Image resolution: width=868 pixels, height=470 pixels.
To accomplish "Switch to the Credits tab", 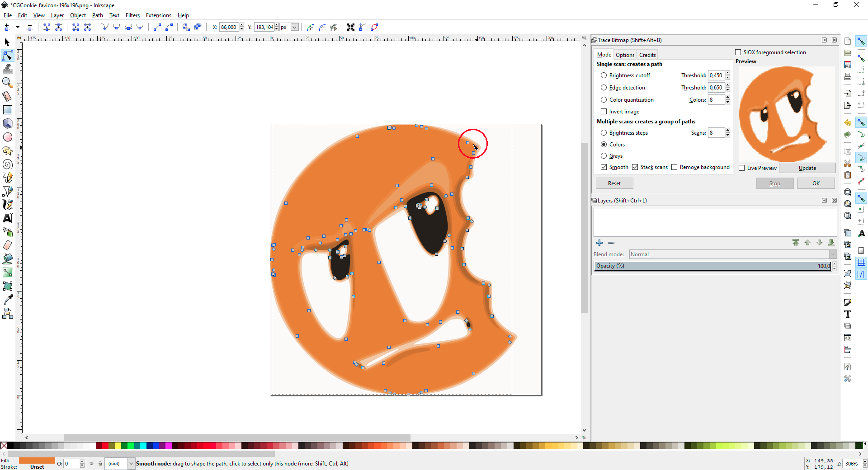I will (647, 55).
